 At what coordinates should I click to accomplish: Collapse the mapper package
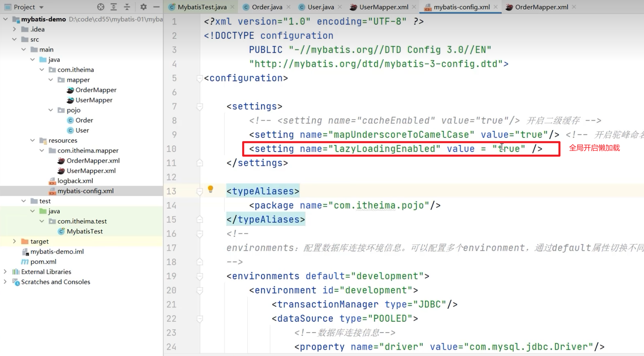coord(51,80)
